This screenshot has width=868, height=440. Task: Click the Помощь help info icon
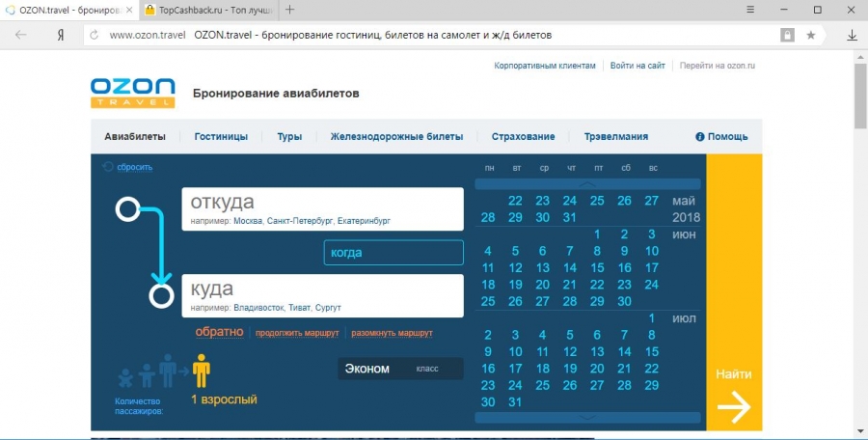point(700,136)
